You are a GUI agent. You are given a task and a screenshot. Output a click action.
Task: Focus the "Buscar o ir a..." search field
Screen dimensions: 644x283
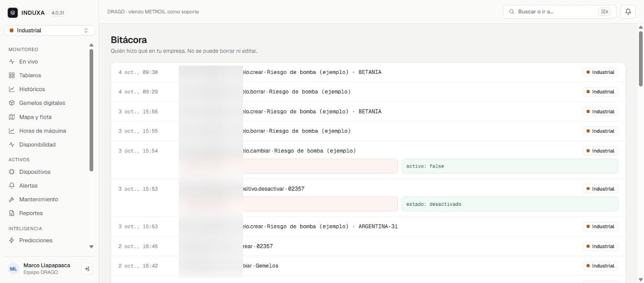click(560, 12)
